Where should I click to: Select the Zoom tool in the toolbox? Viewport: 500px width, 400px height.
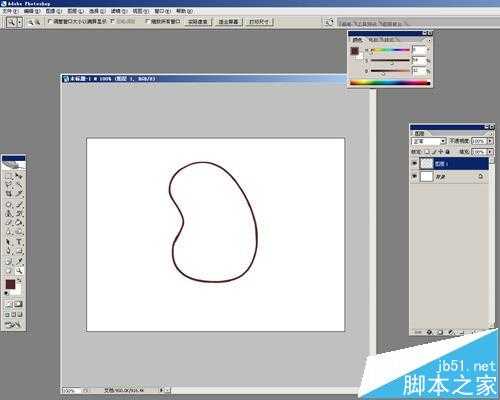click(19, 271)
